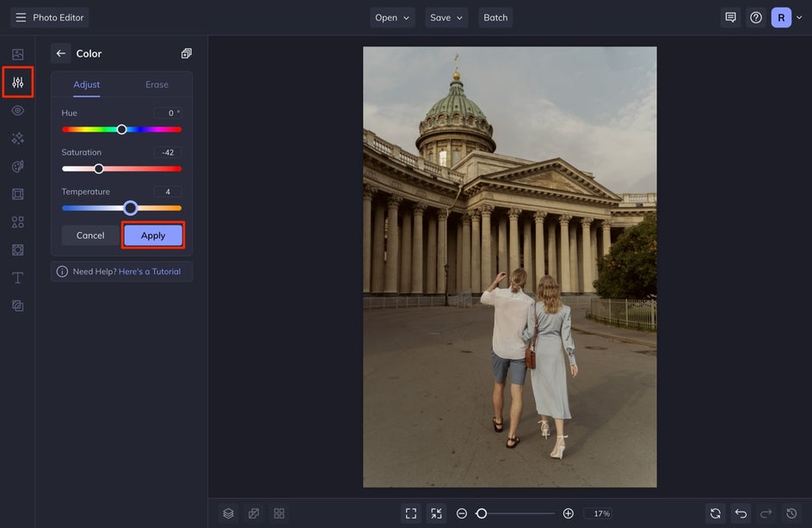Click the zoom in plus button
The height and width of the screenshot is (528, 812).
[x=568, y=513]
